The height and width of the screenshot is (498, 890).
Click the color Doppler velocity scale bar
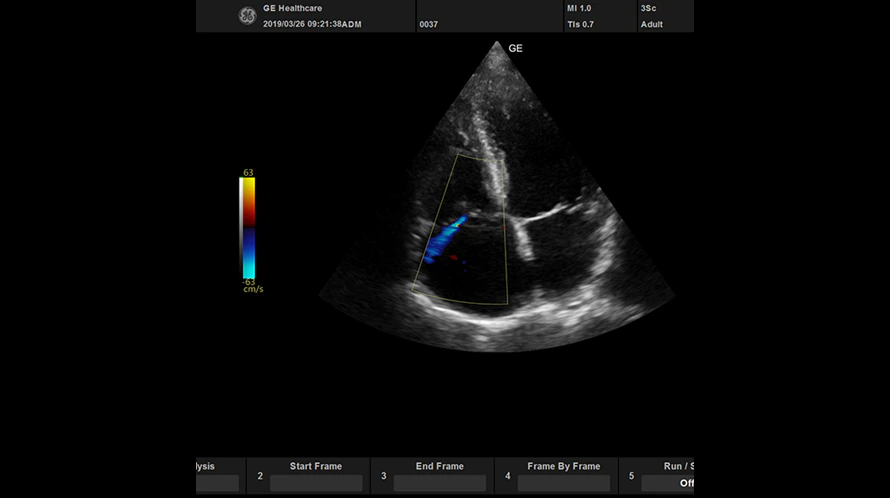click(x=249, y=227)
